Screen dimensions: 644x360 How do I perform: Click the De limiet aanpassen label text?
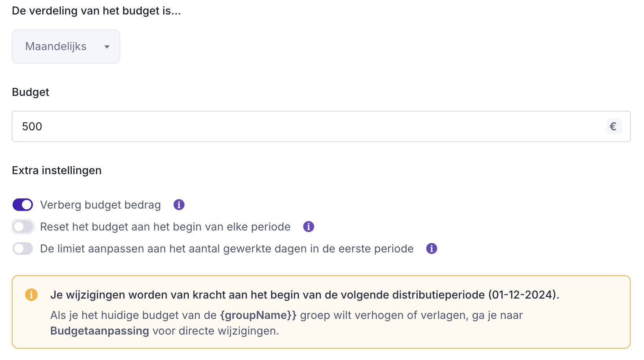pos(227,249)
